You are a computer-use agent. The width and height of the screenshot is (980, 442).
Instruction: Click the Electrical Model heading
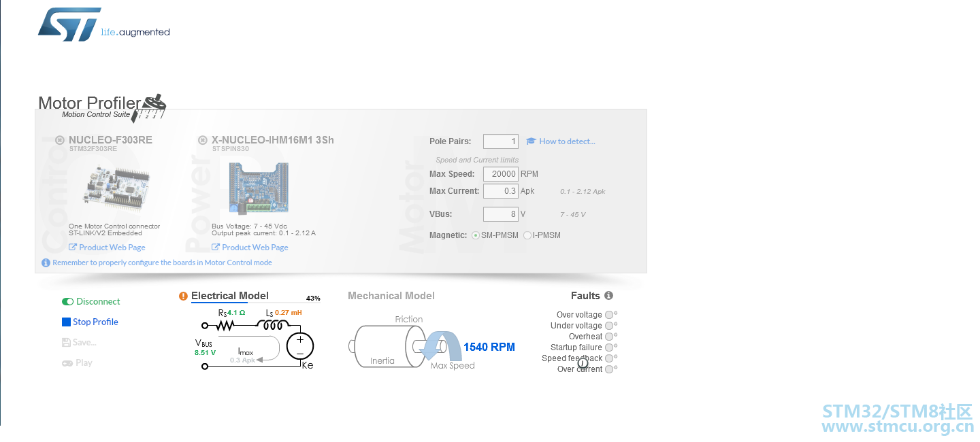230,296
